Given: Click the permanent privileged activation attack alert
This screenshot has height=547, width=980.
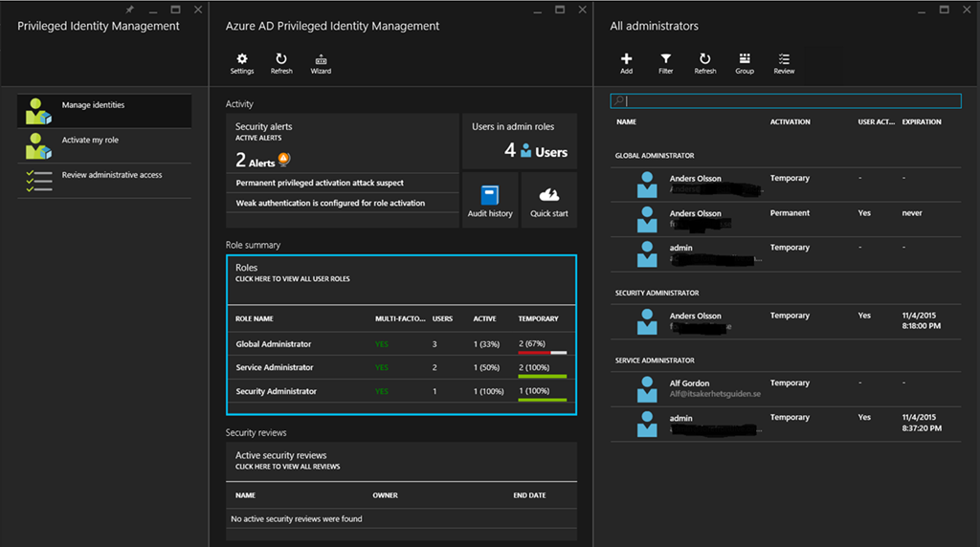Looking at the screenshot, I should coord(320,183).
